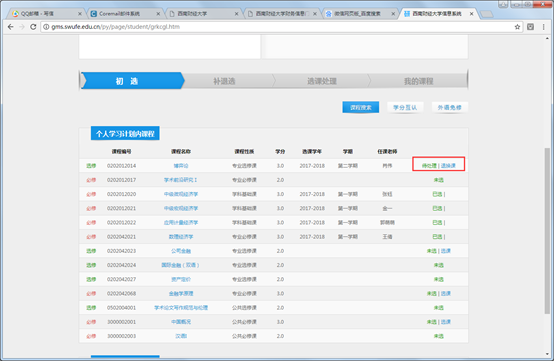
Task: Click the blue 课程搜索 button
Action: tap(361, 107)
